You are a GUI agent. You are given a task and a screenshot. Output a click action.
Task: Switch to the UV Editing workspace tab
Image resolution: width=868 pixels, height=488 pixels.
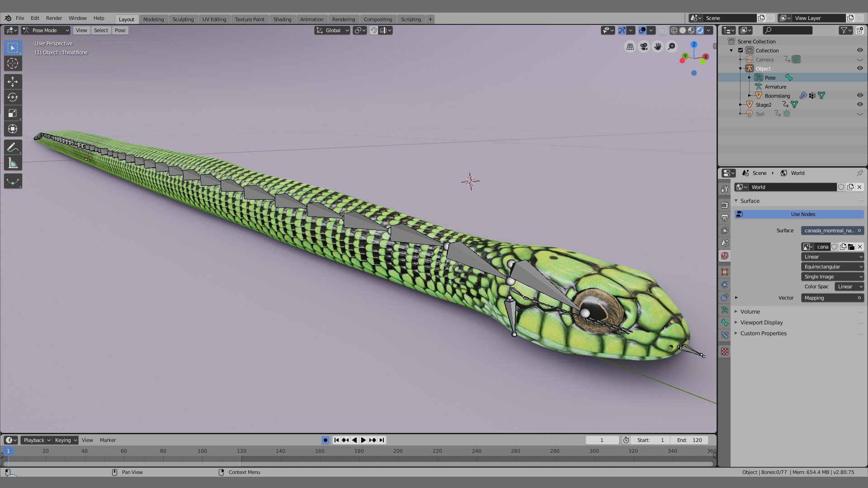click(x=214, y=19)
